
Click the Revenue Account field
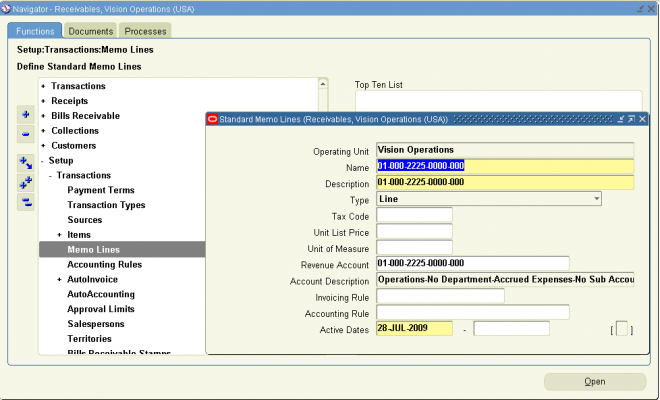(x=473, y=264)
